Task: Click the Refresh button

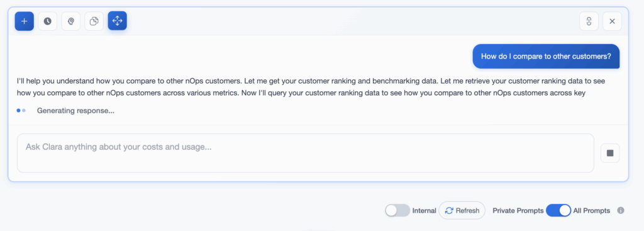Action: tap(462, 210)
